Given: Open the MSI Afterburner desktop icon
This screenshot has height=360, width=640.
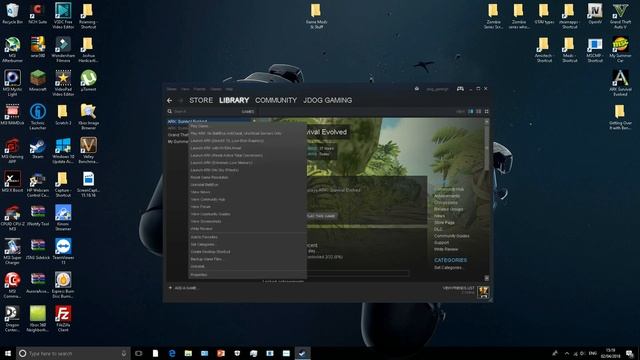Looking at the screenshot, I should click(x=12, y=50).
